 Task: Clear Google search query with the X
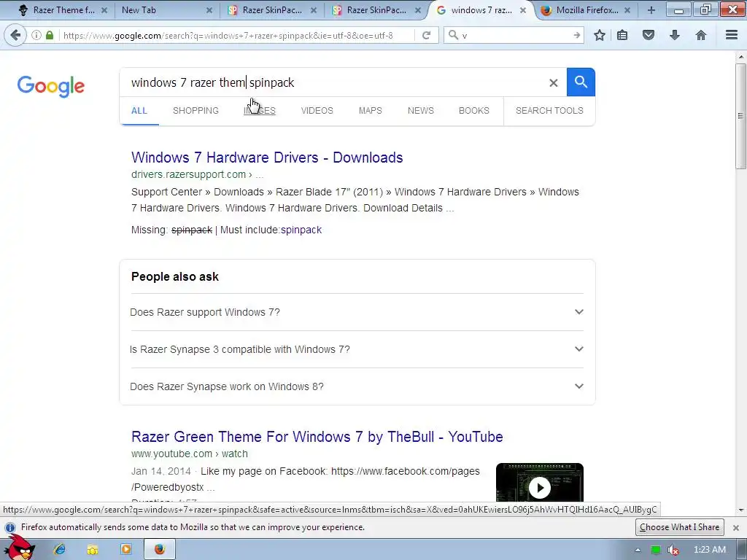click(553, 83)
